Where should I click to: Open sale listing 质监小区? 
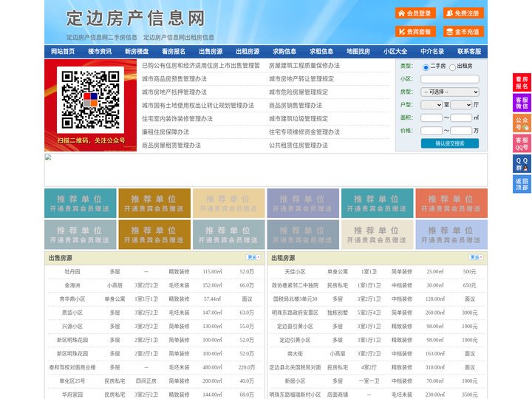tap(72, 313)
